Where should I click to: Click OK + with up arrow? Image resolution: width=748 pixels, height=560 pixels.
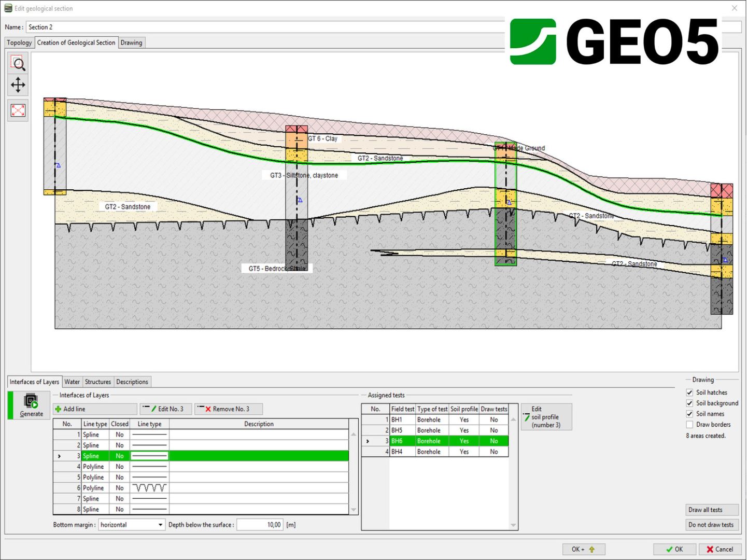point(583,549)
